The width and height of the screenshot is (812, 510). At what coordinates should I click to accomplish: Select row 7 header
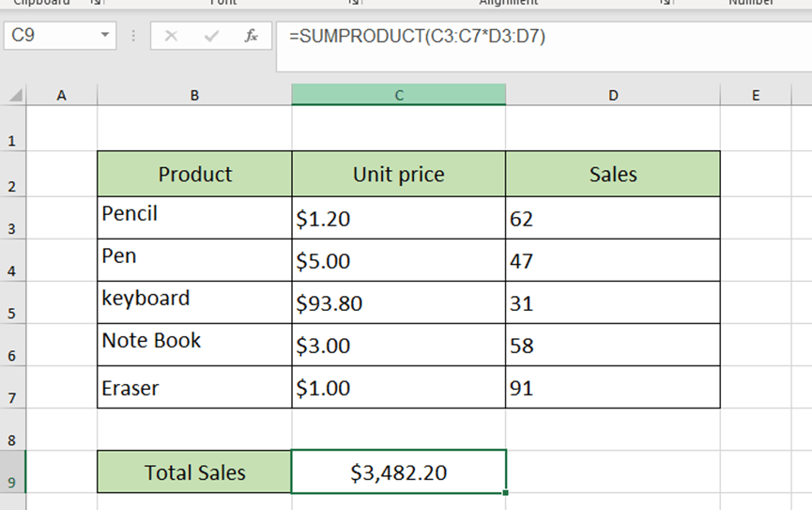coord(12,387)
